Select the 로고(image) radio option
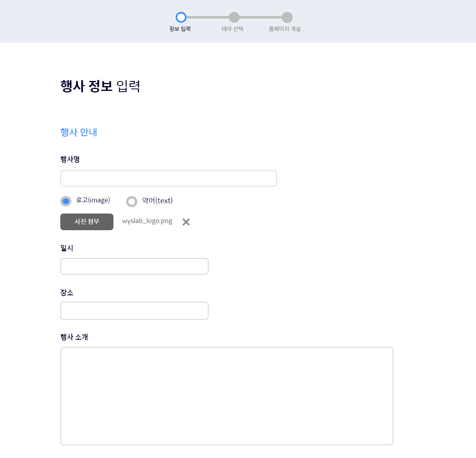The width and height of the screenshot is (476, 458). (65, 201)
